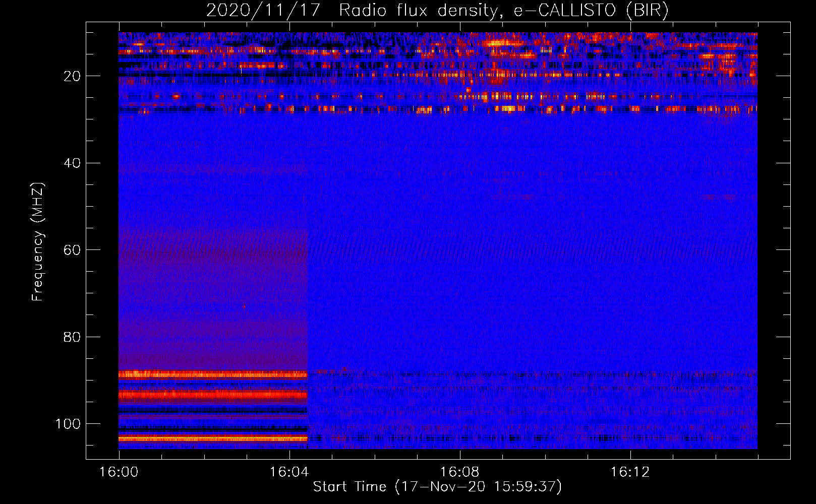Click the 40 MHz frequency tick label

click(x=72, y=163)
